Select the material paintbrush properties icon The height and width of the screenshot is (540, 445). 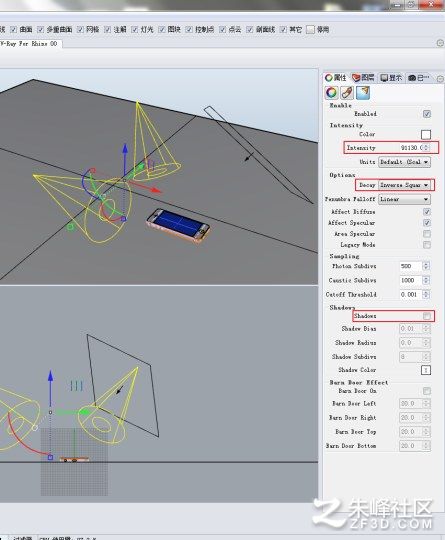click(347, 93)
